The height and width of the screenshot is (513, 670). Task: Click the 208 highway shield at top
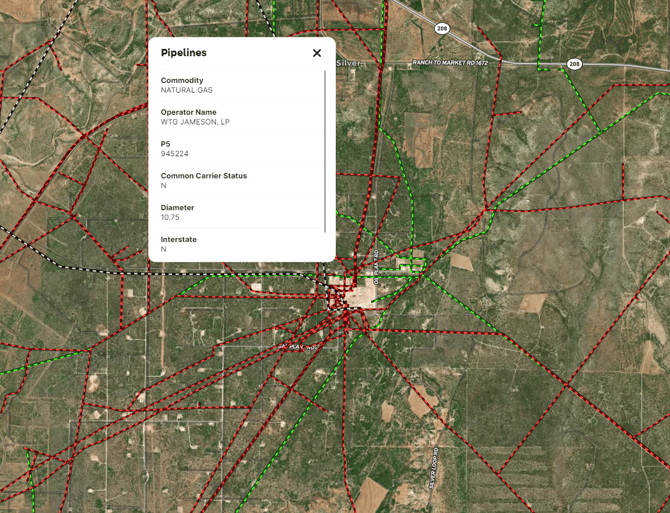(442, 29)
